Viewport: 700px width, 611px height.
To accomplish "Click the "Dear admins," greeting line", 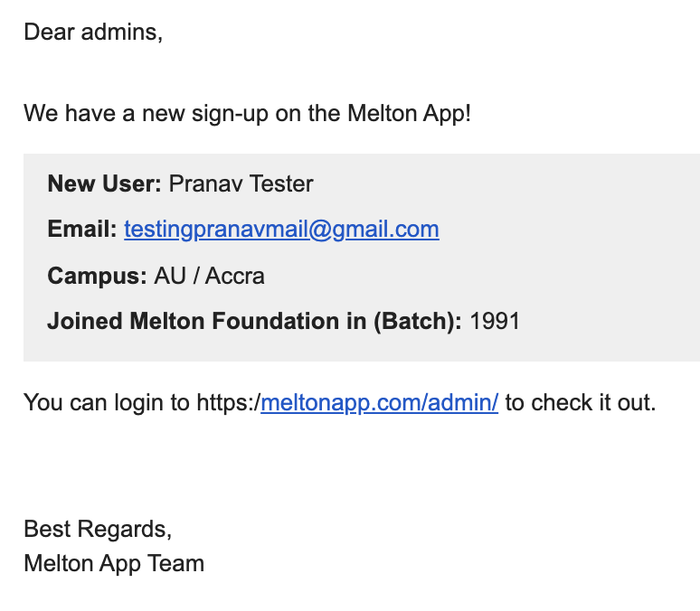I will pyautogui.click(x=93, y=33).
